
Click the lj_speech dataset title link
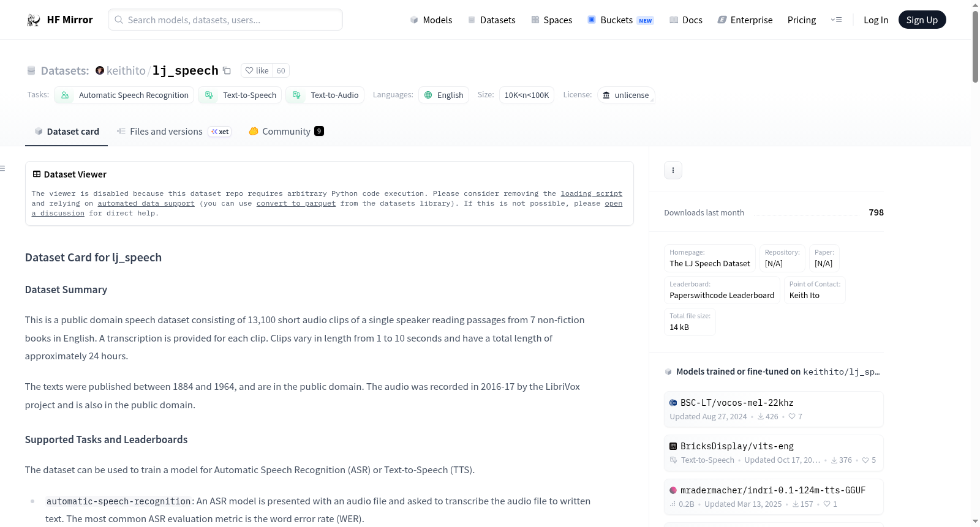click(x=186, y=70)
